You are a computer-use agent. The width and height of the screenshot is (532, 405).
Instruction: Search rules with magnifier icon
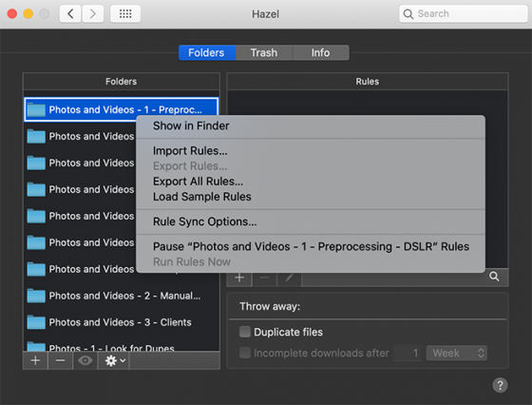(494, 277)
